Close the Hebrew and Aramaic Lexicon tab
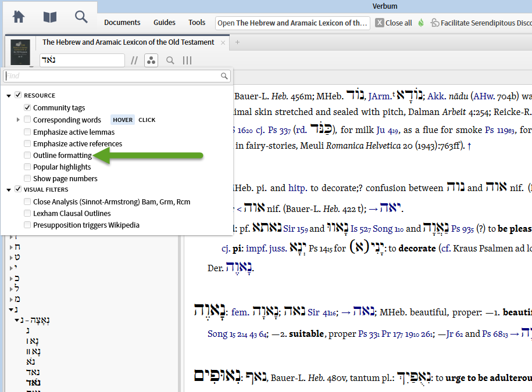 (223, 42)
